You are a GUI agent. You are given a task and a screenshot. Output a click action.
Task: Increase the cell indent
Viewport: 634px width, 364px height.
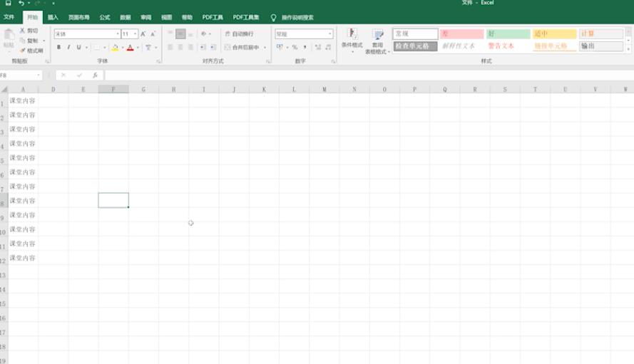(213, 47)
